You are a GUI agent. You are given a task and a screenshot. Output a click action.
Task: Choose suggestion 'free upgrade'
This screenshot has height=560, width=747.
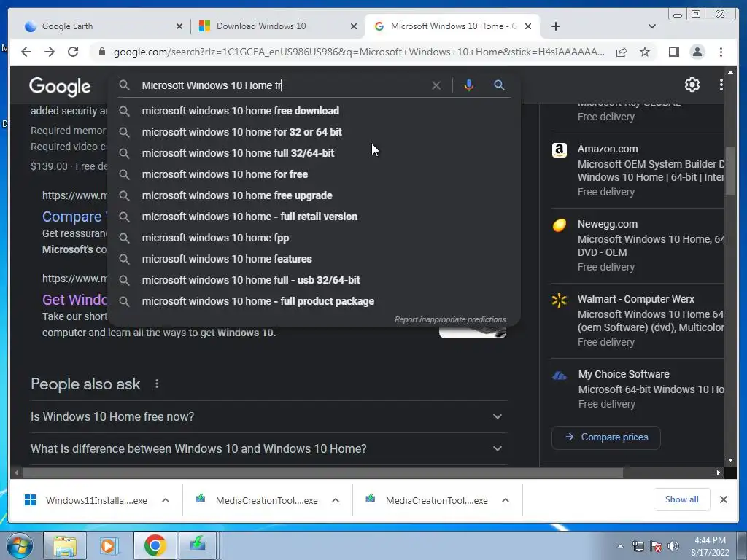(x=314, y=195)
